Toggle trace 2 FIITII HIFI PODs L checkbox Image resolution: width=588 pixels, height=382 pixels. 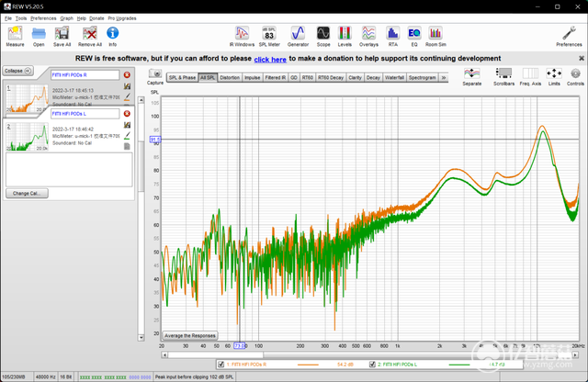pyautogui.click(x=372, y=365)
